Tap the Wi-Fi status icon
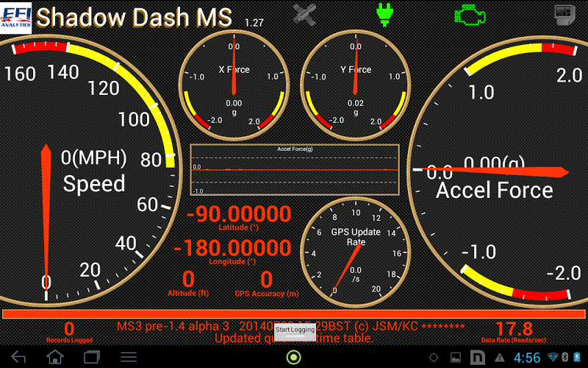 click(x=553, y=357)
